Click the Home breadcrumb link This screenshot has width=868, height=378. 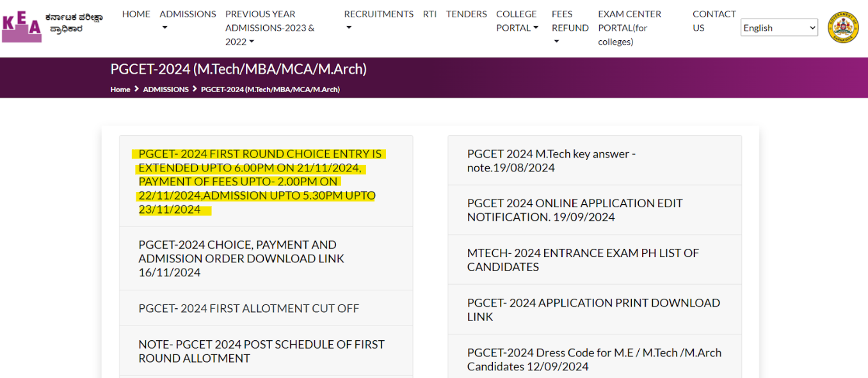[120, 90]
